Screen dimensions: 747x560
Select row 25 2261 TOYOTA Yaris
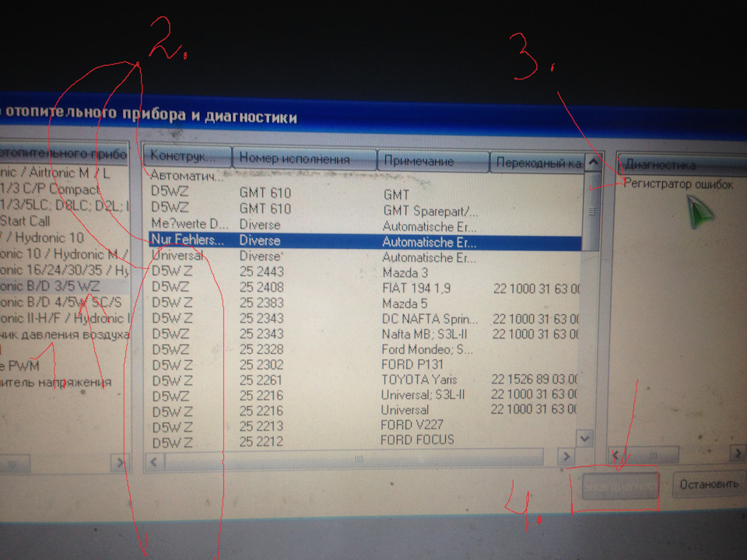364,380
